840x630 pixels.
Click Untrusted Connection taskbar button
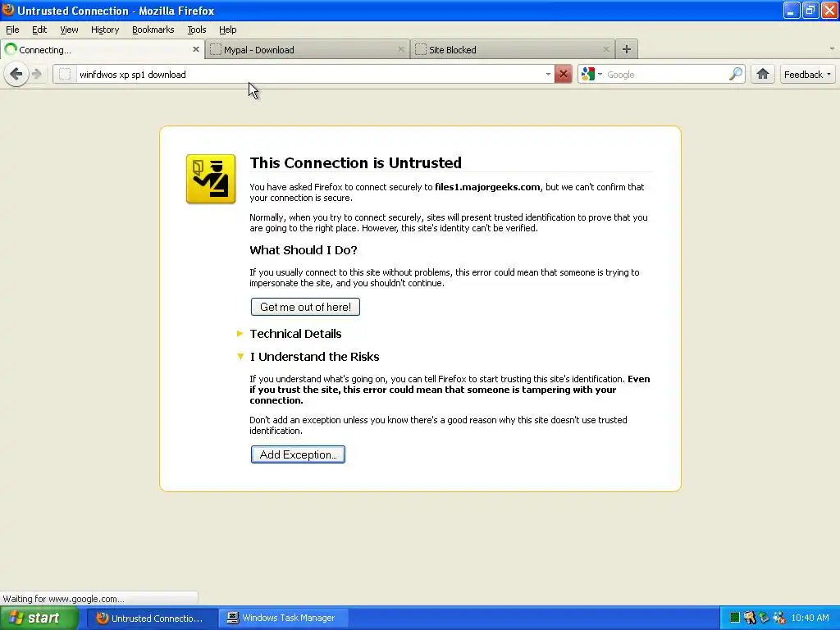click(152, 618)
